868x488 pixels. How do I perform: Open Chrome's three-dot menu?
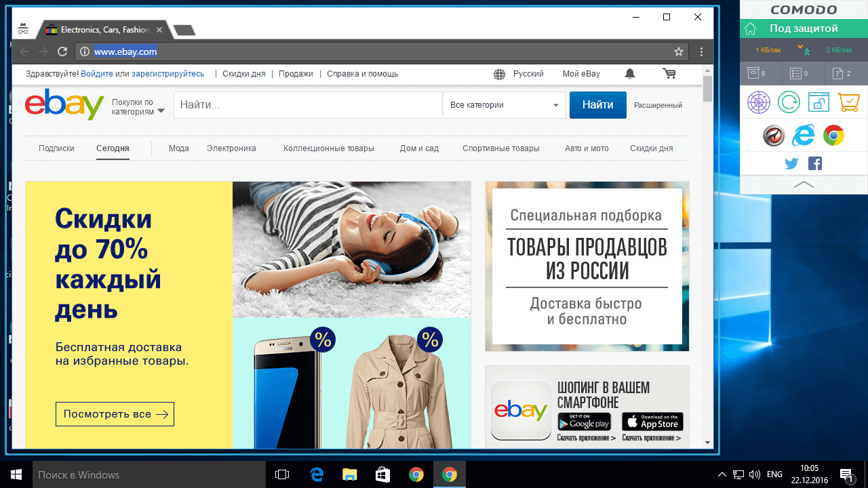[x=702, y=51]
